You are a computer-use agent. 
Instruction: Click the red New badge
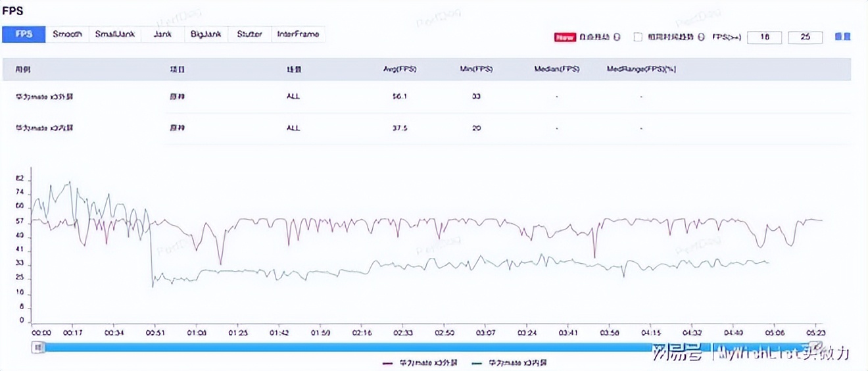[x=565, y=37]
